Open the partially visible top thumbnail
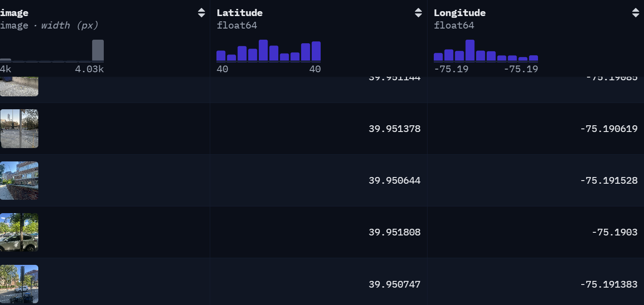644x305 pixels. pos(19,87)
